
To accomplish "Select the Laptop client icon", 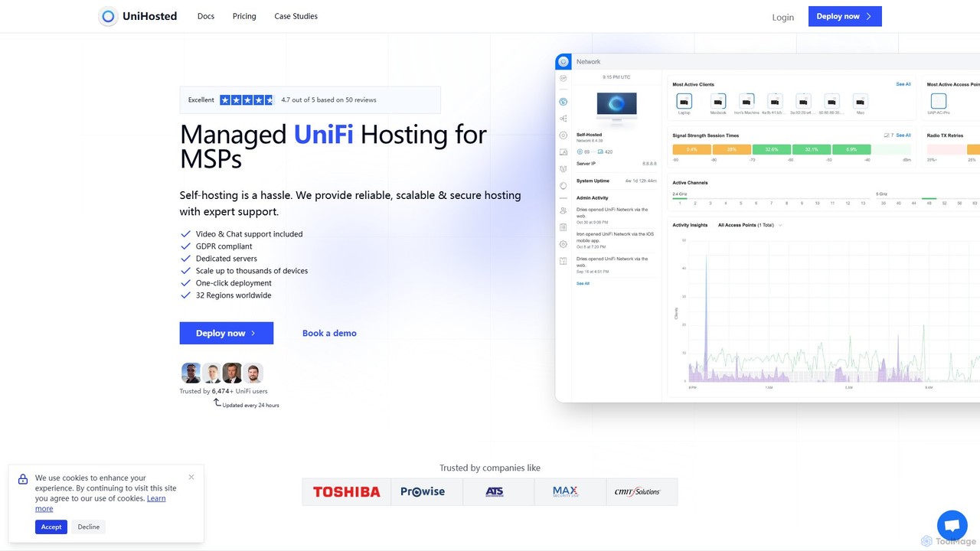I will point(684,101).
